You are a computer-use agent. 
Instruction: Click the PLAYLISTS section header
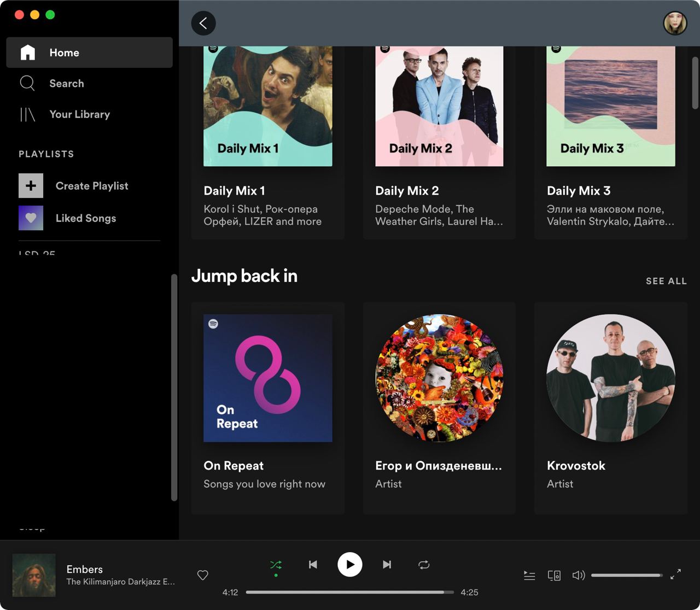(46, 154)
